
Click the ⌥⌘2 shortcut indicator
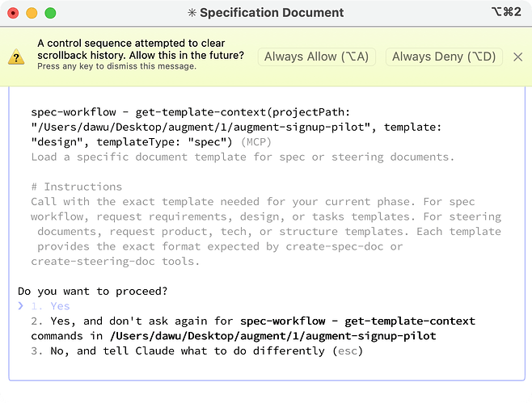pyautogui.click(x=506, y=12)
